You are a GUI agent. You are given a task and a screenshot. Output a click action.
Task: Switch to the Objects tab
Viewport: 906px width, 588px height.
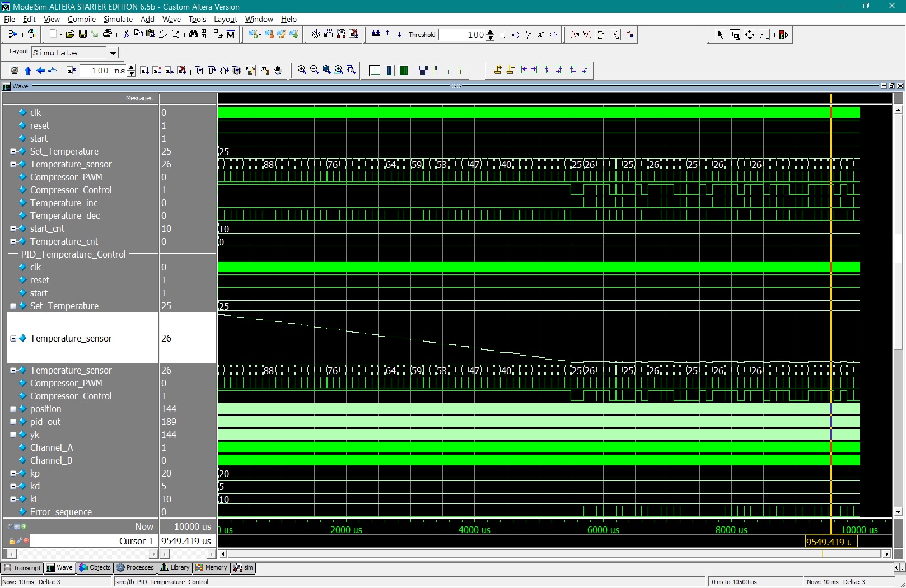(95, 568)
